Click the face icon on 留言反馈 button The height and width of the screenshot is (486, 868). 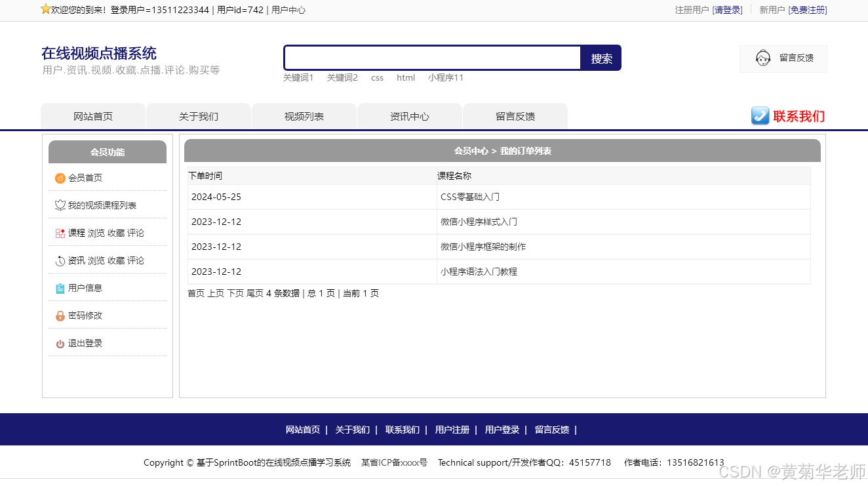point(762,58)
